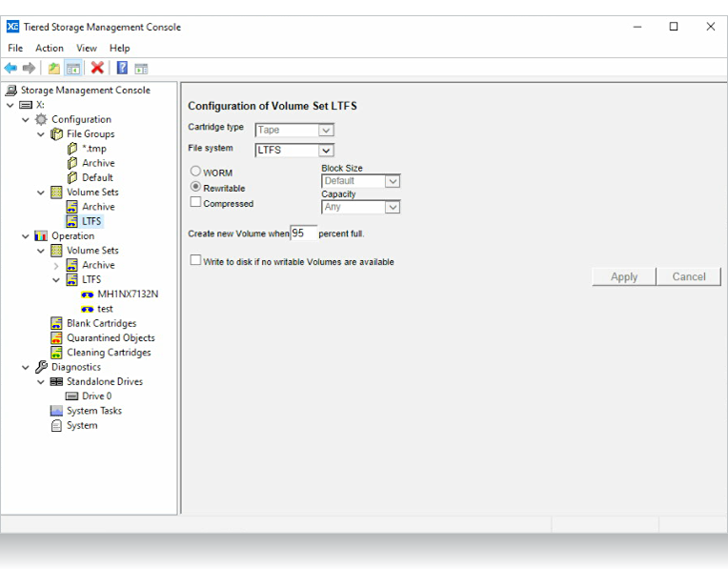Click the File Groups icon in tree
This screenshot has height=569, width=728.
coord(56,133)
